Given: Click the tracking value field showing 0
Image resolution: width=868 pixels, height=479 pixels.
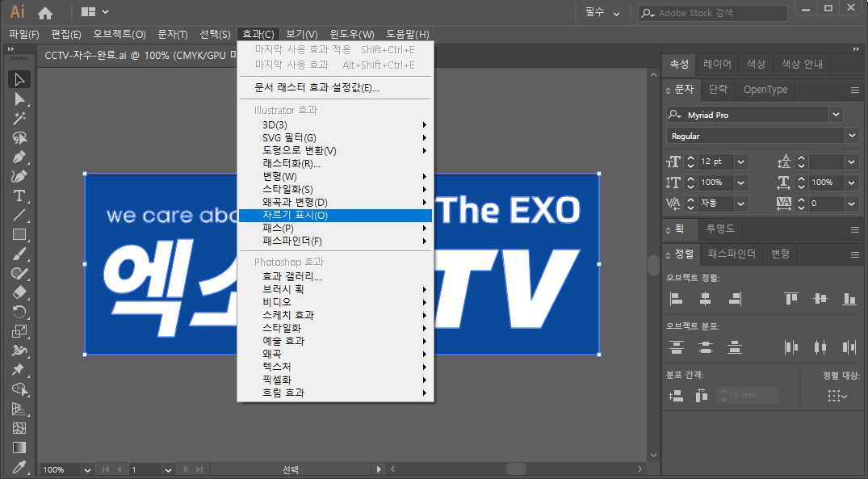Looking at the screenshot, I should (x=826, y=204).
